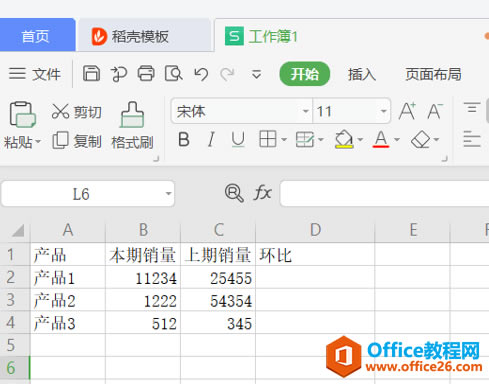Decrease font size with A- icon
489x384 pixels.
435,111
